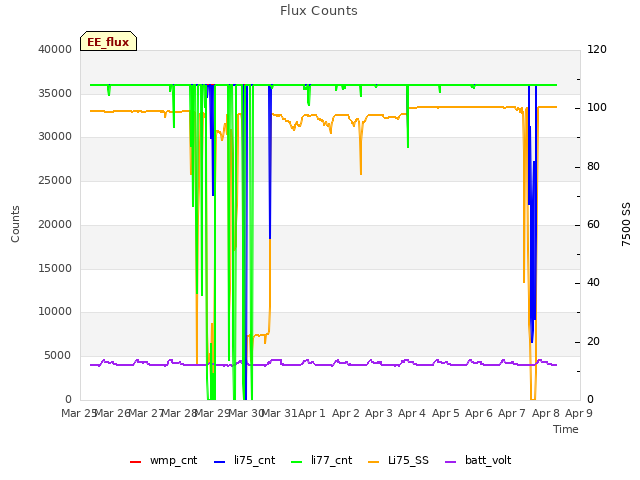Toggle the Li75_SS legend entry
The image size is (640, 480).
pyautogui.click(x=398, y=460)
